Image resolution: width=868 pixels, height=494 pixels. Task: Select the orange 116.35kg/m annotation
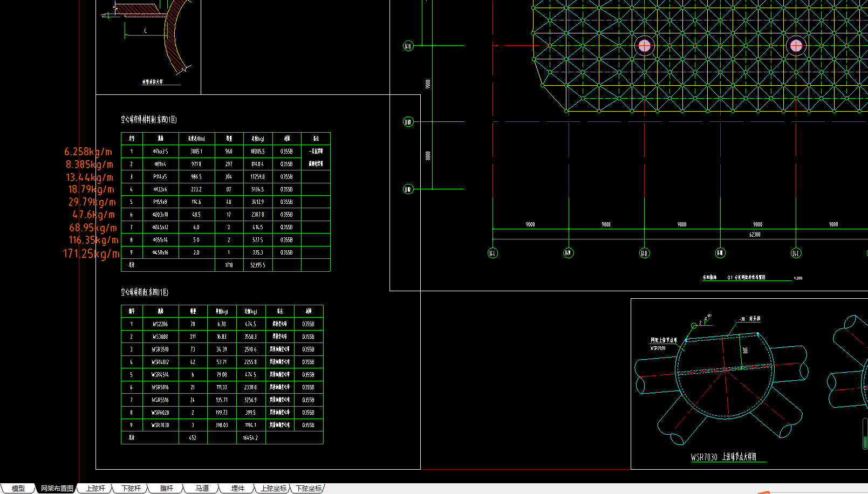(x=94, y=240)
